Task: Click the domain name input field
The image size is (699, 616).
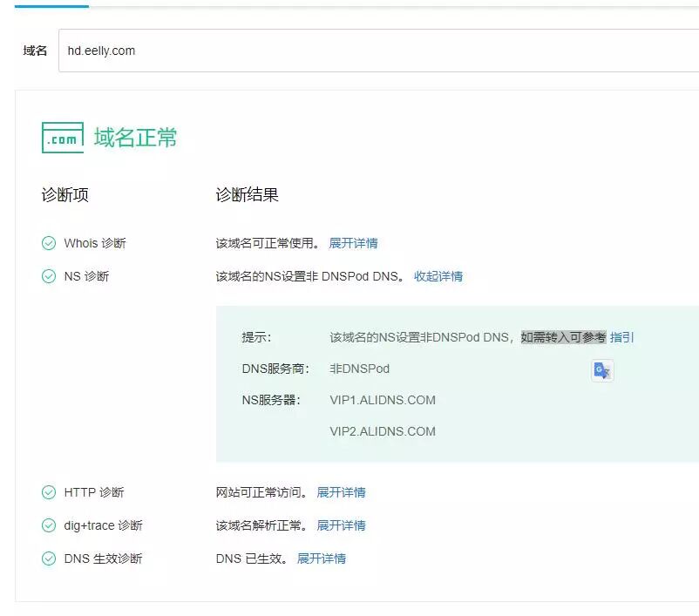Action: [x=379, y=51]
